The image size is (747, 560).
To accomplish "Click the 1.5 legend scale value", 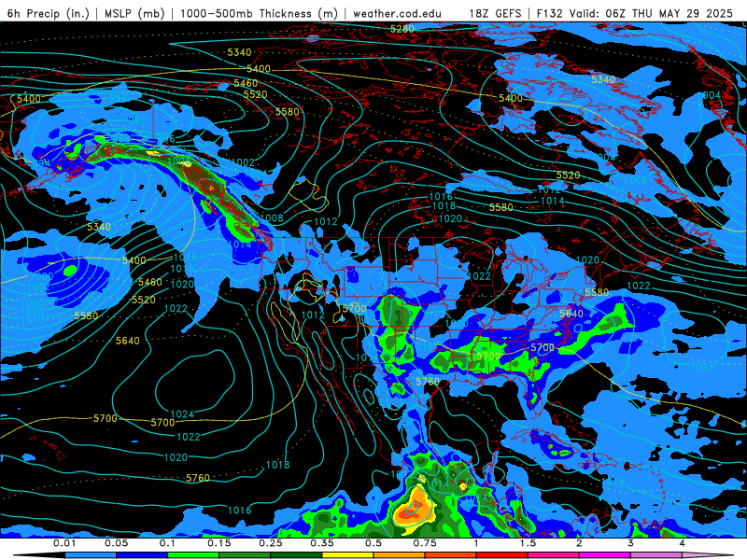I will pos(528,543).
